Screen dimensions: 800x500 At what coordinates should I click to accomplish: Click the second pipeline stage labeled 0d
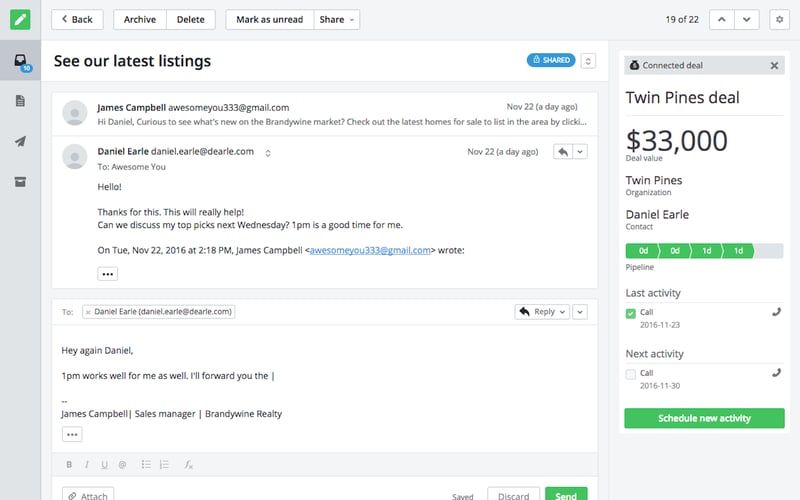point(674,251)
